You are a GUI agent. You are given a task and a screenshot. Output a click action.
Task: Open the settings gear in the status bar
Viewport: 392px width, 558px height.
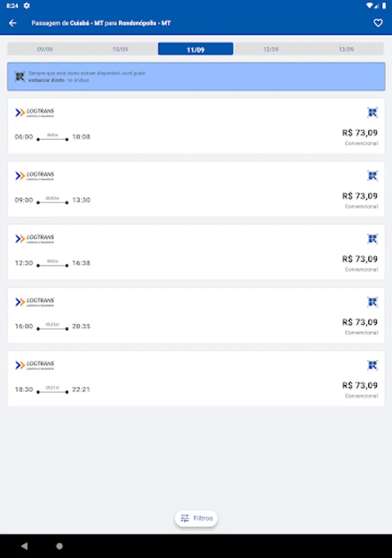[25, 4]
